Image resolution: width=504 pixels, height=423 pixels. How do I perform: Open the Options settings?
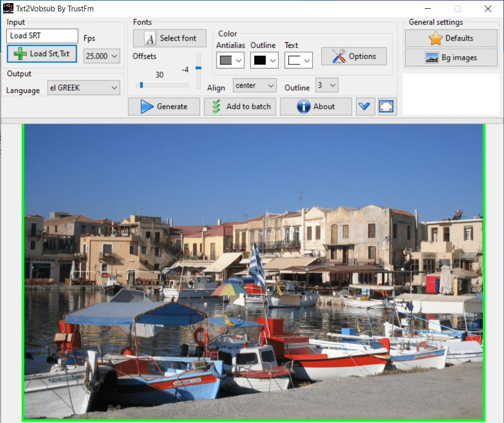click(x=354, y=56)
